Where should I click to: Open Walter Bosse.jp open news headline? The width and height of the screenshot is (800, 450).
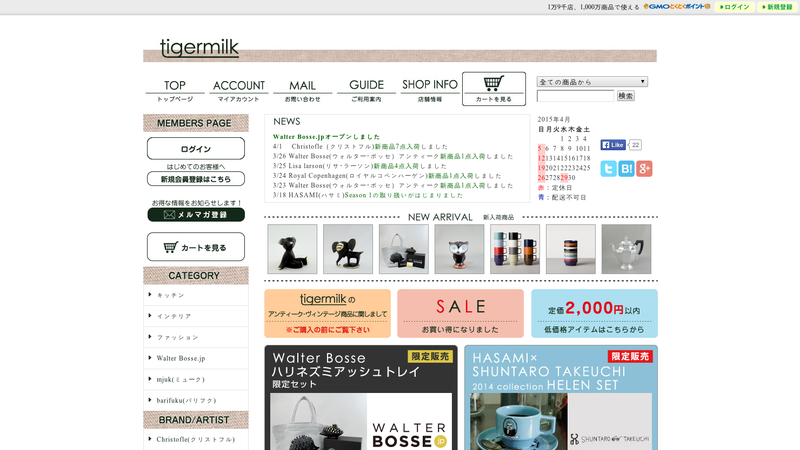click(x=327, y=137)
